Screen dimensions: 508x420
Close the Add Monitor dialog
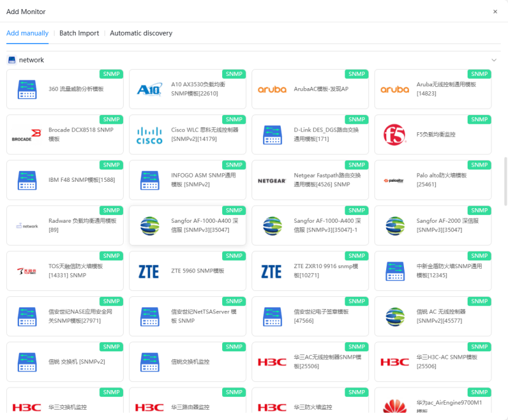click(495, 12)
